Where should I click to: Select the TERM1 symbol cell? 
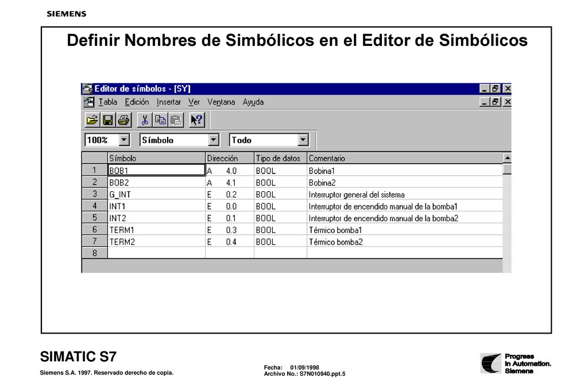point(156,230)
